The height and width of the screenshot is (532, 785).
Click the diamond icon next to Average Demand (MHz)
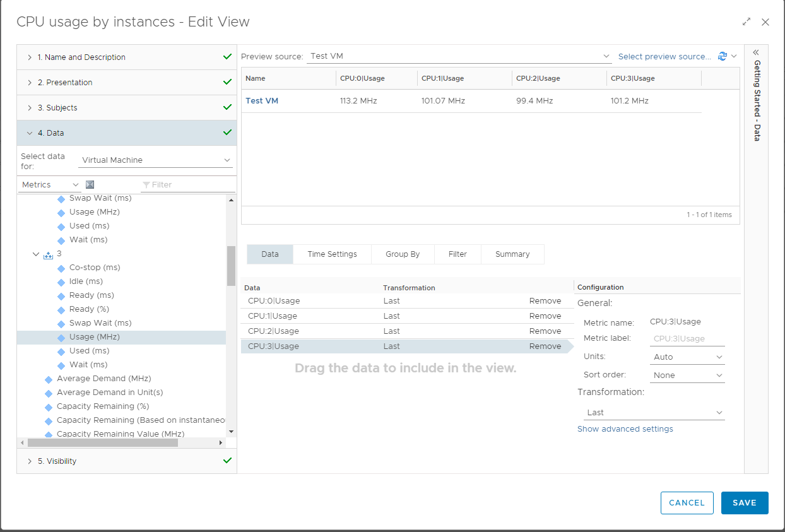point(49,379)
